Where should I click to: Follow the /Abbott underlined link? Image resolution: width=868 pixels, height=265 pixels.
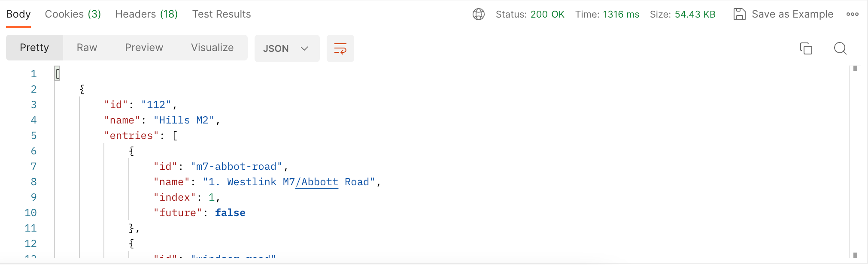[x=317, y=182]
